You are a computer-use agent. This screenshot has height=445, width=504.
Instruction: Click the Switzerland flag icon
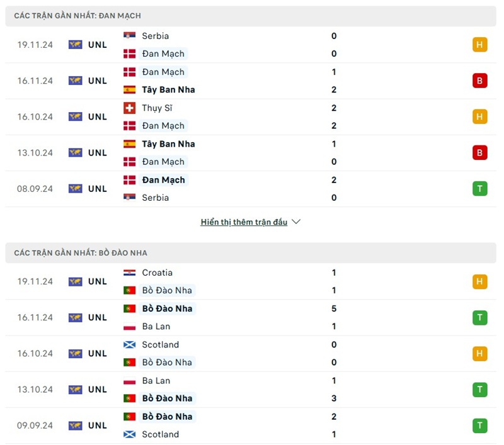[x=129, y=108]
